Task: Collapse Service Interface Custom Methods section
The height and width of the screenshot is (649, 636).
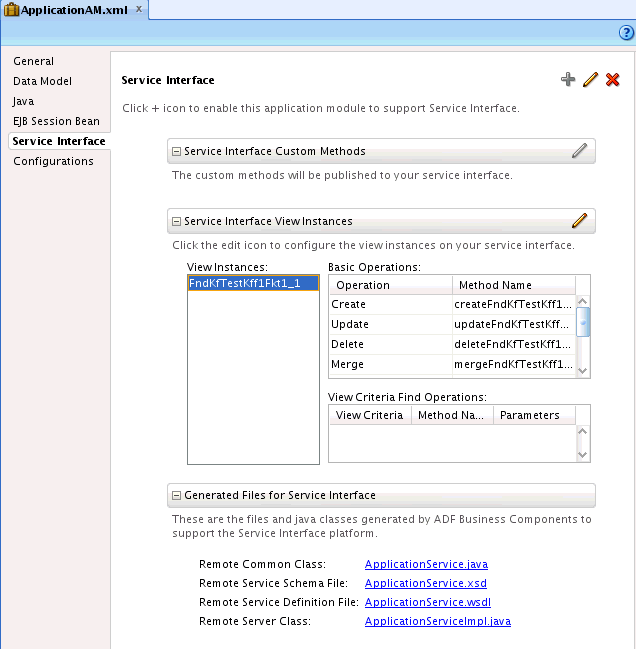Action: coord(176,151)
